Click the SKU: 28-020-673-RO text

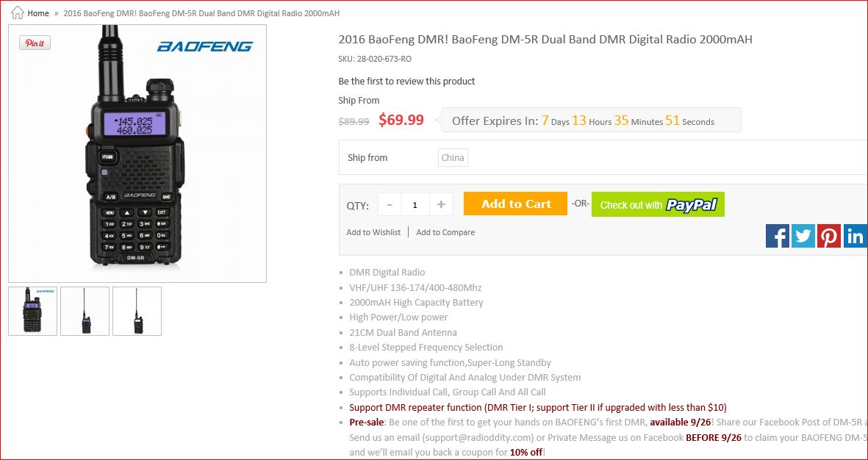click(x=375, y=59)
